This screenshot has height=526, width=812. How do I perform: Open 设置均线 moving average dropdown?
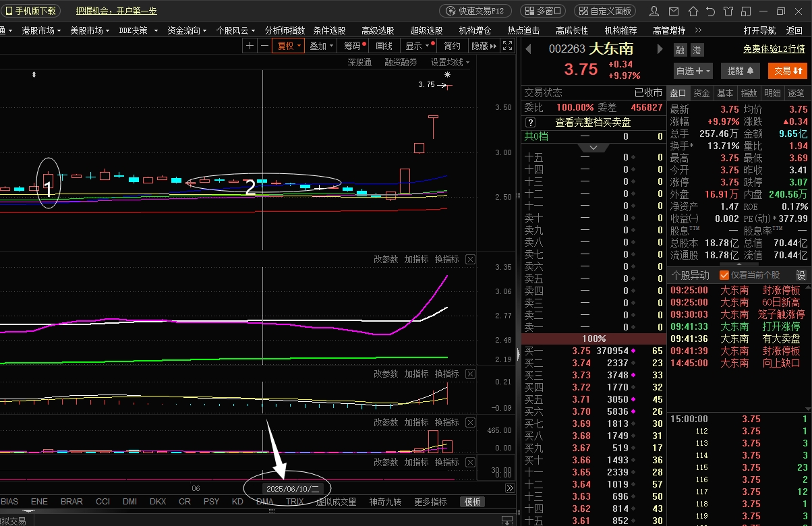click(451, 62)
